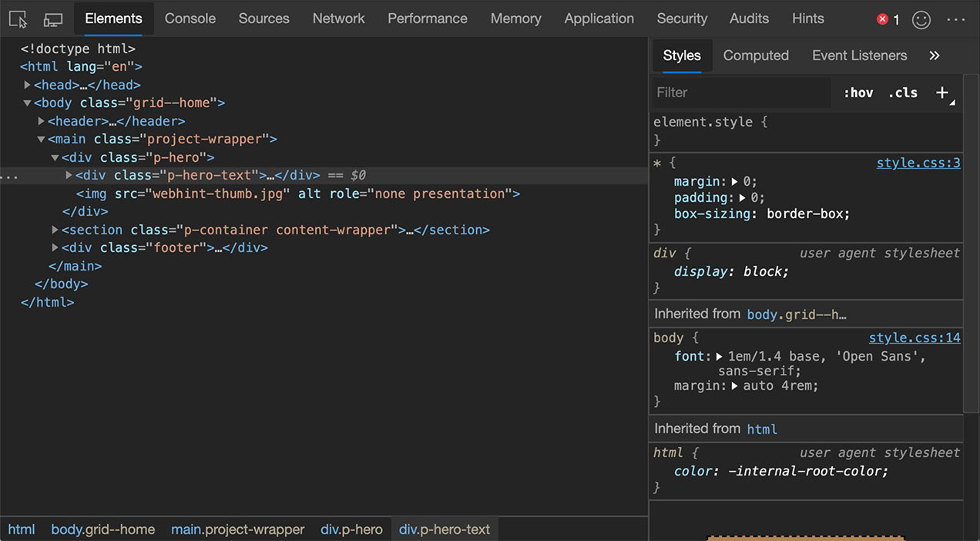Open the Memory tab
980x541 pixels.
point(516,18)
